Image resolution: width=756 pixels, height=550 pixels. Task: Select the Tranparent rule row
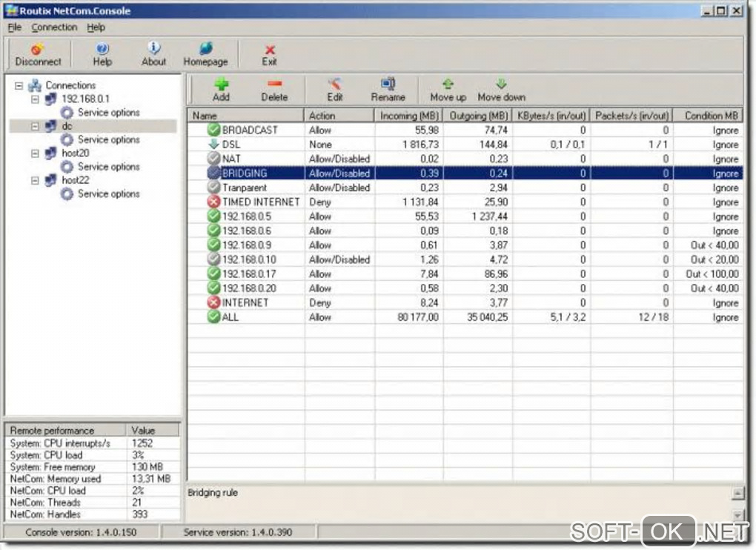pos(465,188)
